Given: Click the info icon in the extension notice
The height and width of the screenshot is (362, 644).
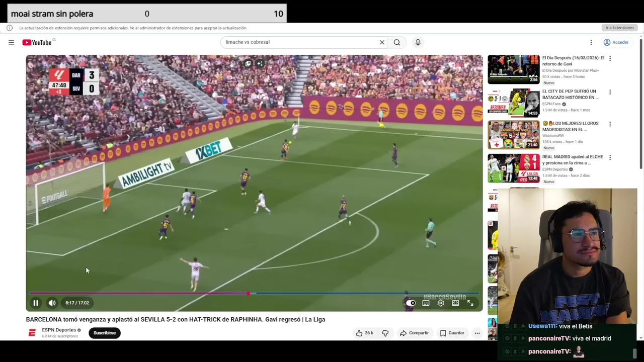Looking at the screenshot, I should point(10,28).
